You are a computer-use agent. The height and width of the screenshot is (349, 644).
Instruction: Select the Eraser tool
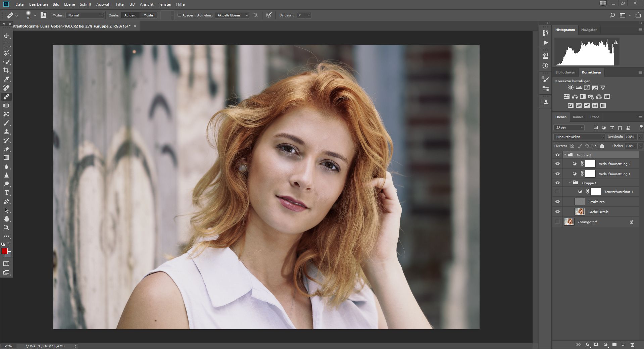click(6, 149)
